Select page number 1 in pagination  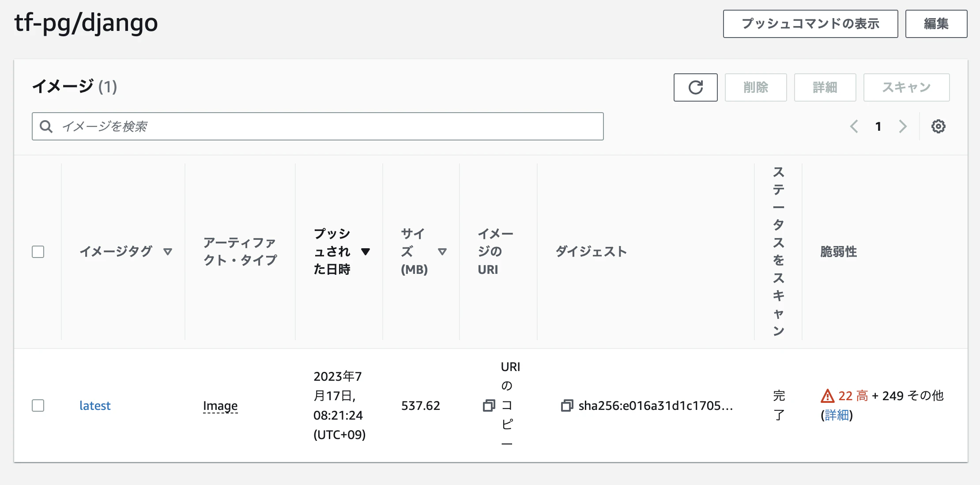878,126
